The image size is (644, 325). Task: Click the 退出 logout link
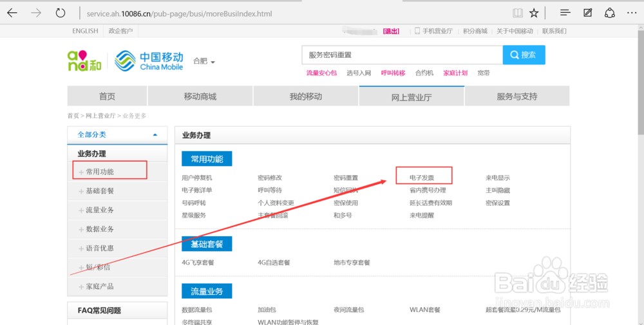coord(391,31)
